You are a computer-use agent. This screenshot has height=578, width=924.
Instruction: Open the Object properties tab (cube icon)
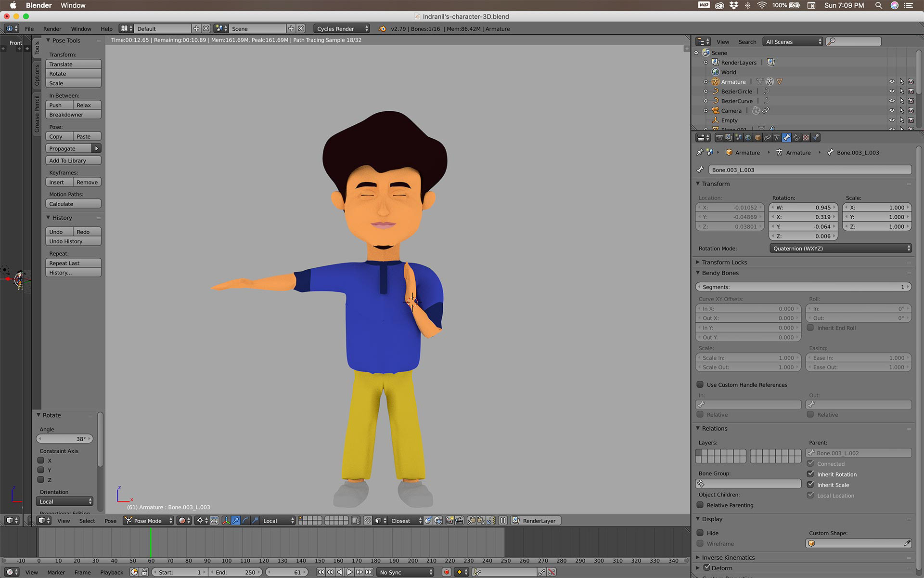coord(757,137)
